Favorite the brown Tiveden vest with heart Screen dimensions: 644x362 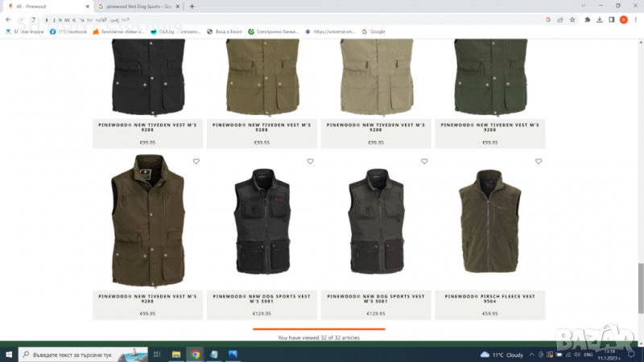196,162
